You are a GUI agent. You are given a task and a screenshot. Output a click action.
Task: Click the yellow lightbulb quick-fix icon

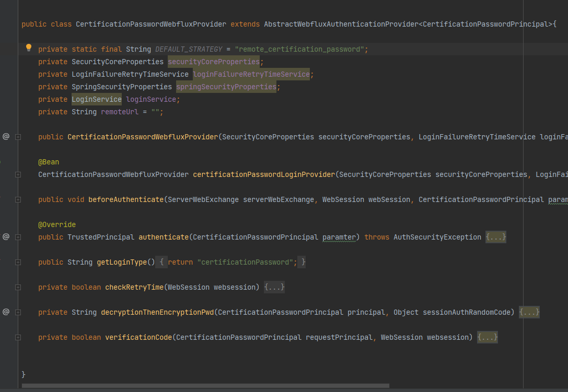click(x=29, y=48)
